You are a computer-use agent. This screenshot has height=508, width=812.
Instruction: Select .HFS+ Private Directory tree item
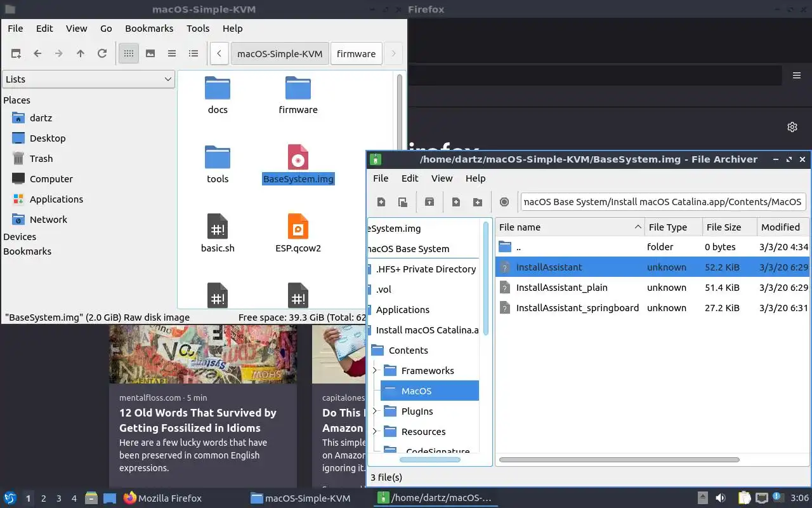pos(425,269)
